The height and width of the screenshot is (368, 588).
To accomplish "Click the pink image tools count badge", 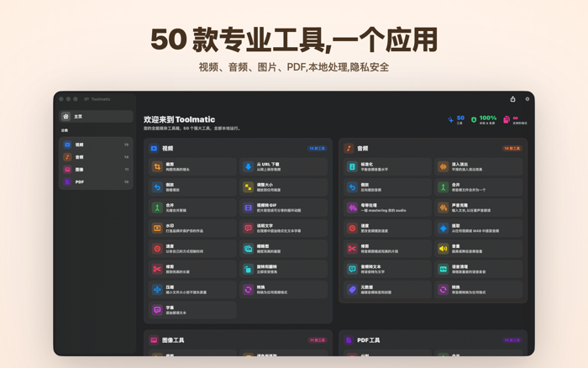I will point(318,340).
